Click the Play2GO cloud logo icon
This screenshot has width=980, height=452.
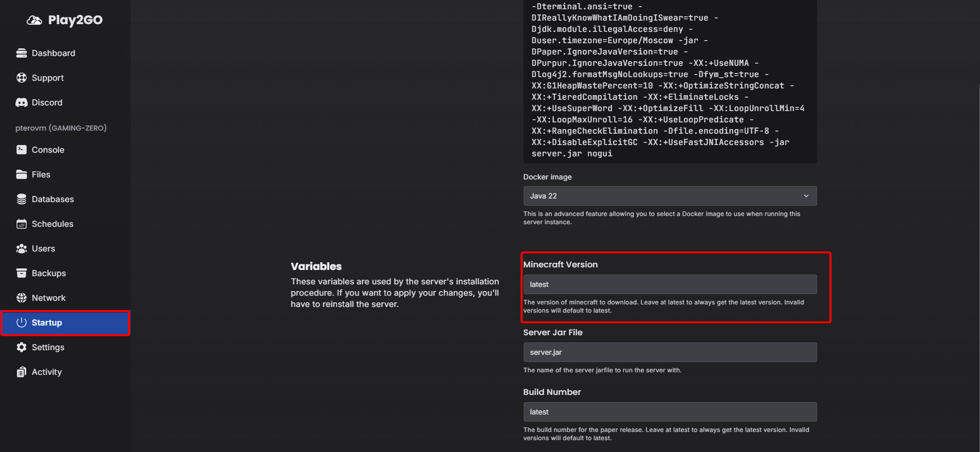tap(34, 20)
